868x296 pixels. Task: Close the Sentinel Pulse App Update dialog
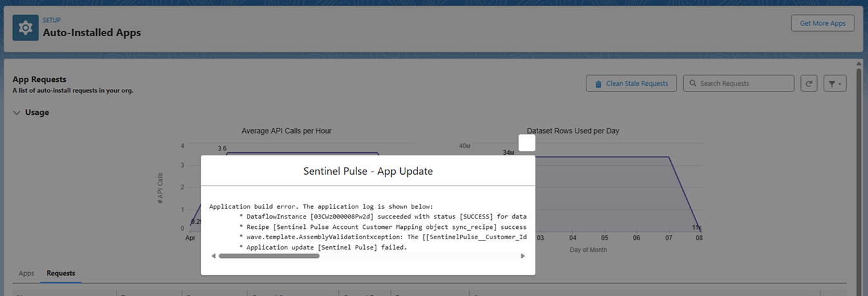coord(526,143)
